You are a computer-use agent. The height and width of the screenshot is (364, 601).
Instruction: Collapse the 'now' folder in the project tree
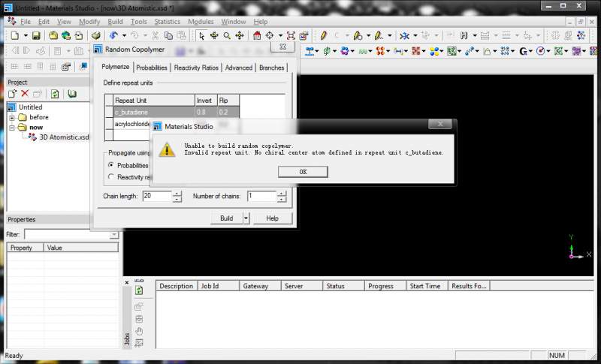(12, 128)
